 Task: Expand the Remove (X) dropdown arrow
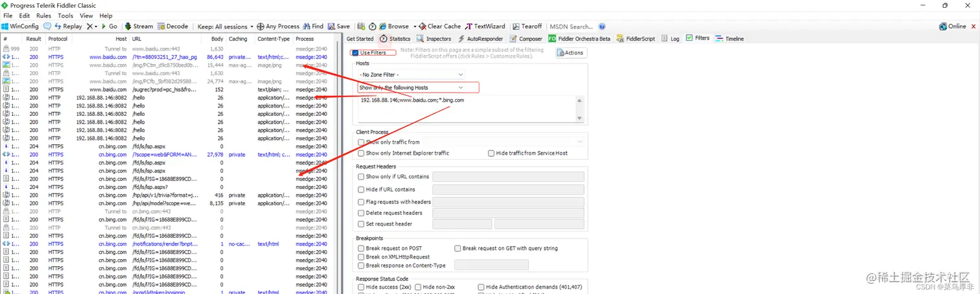point(96,27)
